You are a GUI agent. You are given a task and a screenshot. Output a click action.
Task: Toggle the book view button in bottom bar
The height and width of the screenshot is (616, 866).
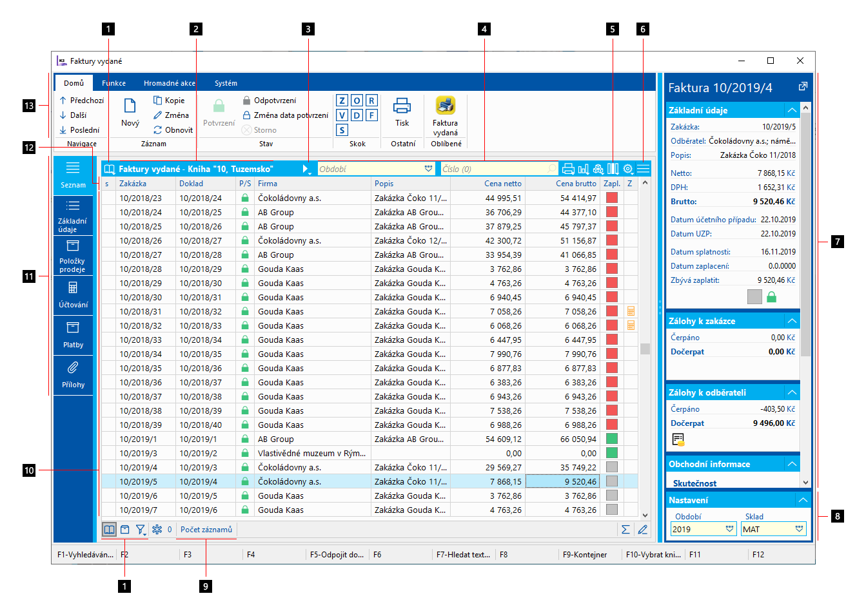coord(110,530)
